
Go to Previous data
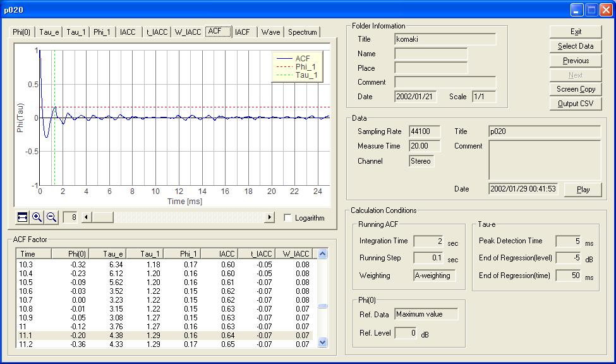click(575, 61)
